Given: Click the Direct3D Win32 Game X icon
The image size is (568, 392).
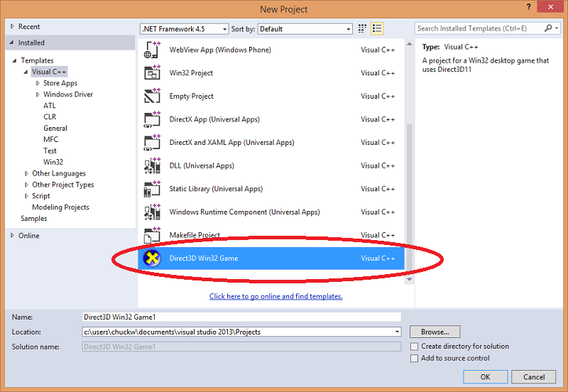Looking at the screenshot, I should pos(152,258).
